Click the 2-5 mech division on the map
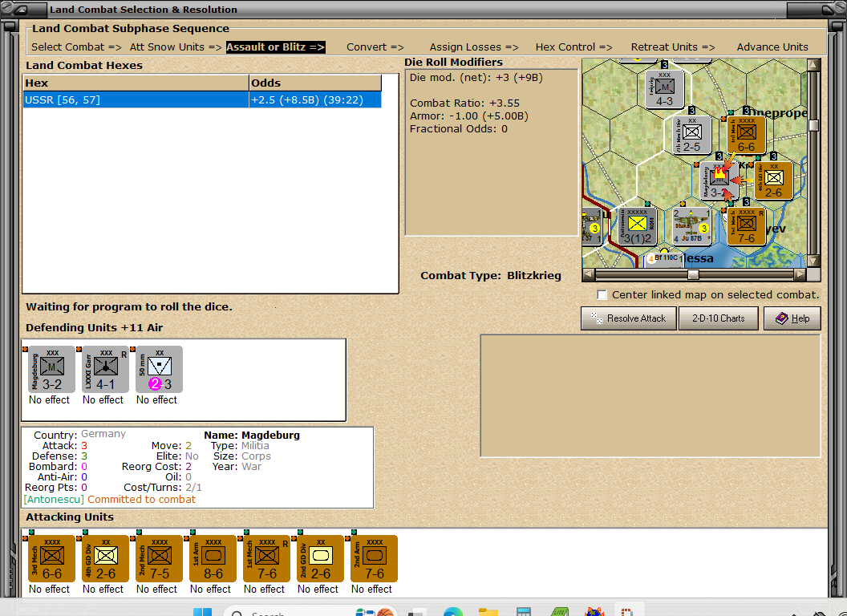This screenshot has height=616, width=847. pyautogui.click(x=692, y=135)
